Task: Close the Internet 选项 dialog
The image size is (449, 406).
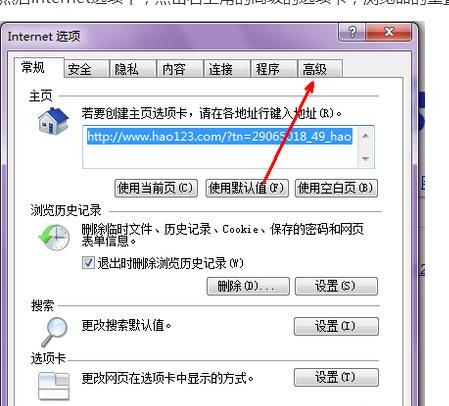Action: point(389,32)
